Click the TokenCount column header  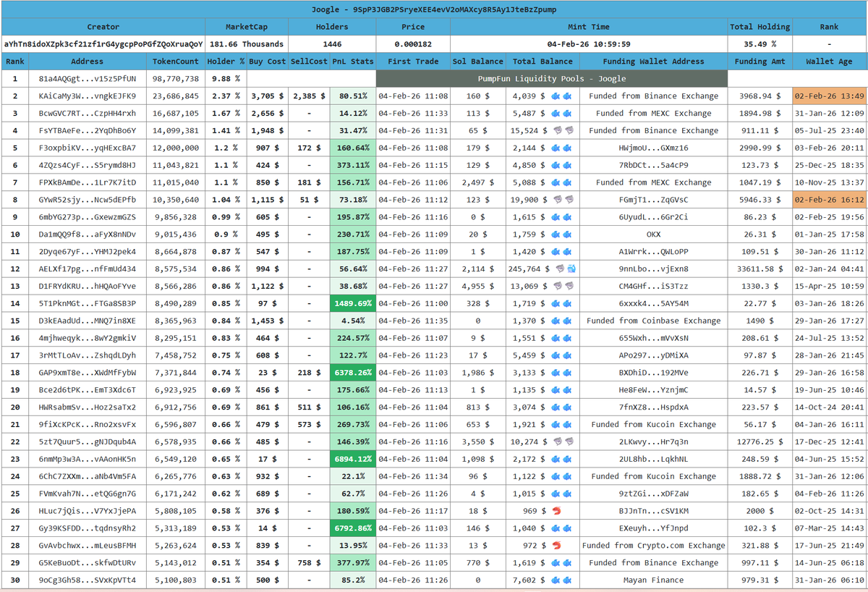click(x=176, y=62)
